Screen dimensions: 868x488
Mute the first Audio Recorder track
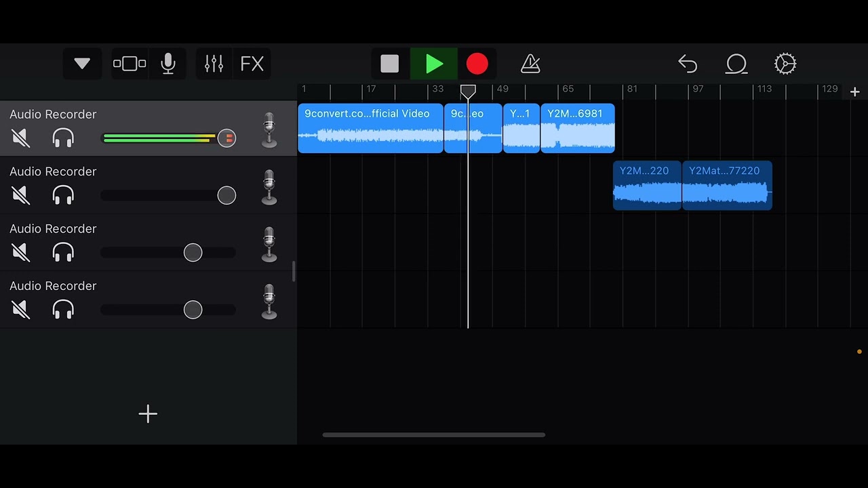pos(21,138)
